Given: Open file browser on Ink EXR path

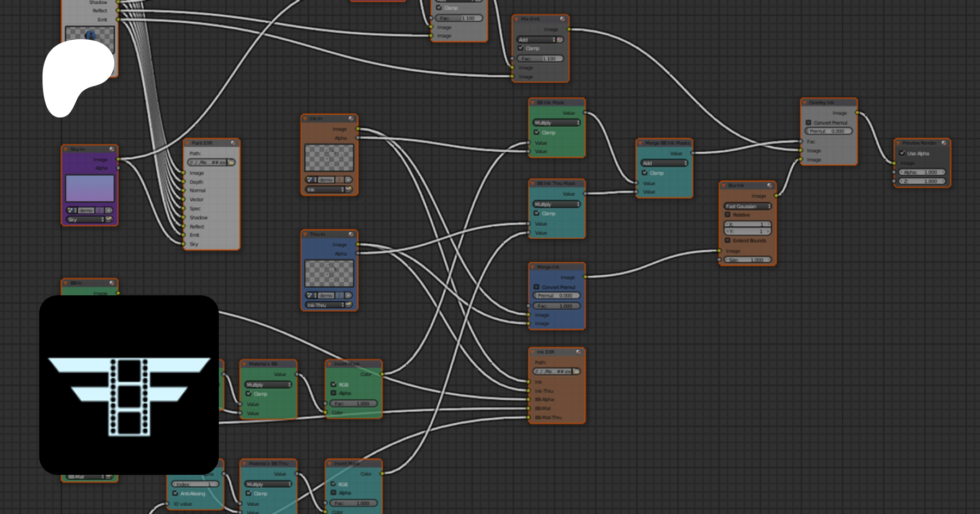Looking at the screenshot, I should 576,371.
